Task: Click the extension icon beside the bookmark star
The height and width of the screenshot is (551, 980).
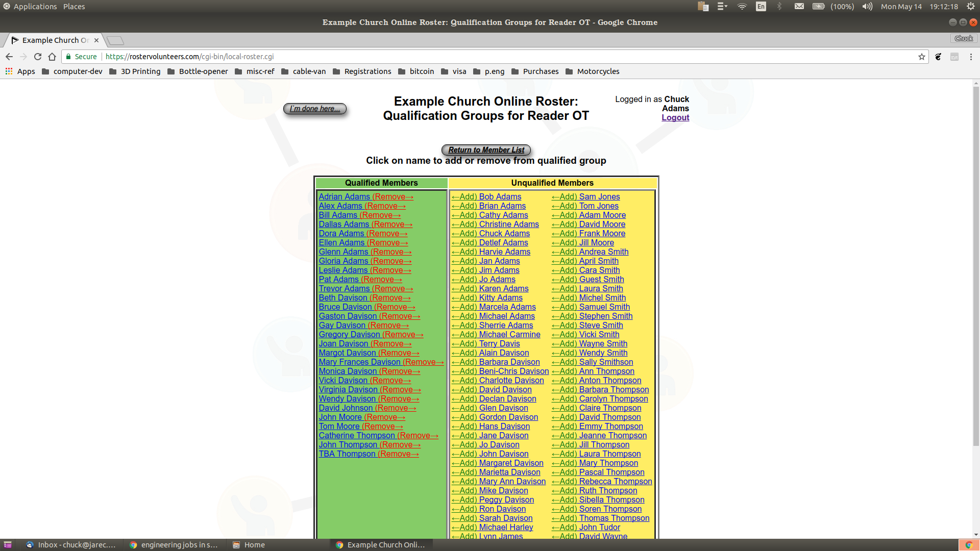Action: (938, 57)
